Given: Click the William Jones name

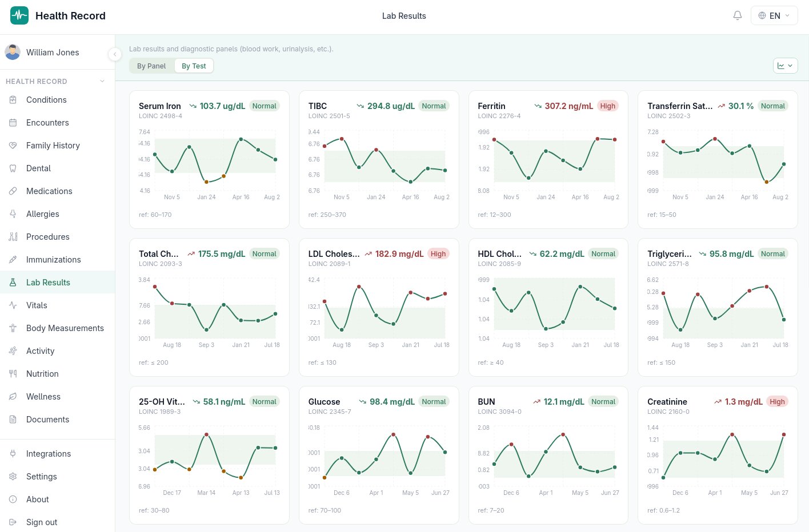Looking at the screenshot, I should pos(53,53).
